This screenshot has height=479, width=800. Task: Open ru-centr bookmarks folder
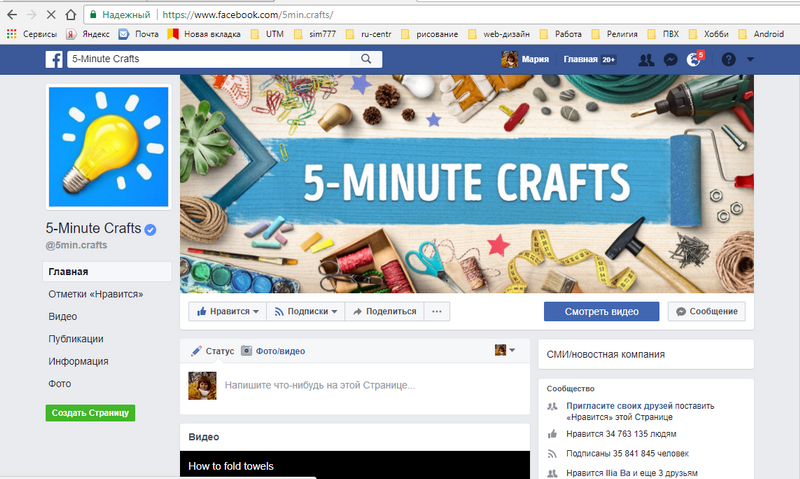point(368,34)
